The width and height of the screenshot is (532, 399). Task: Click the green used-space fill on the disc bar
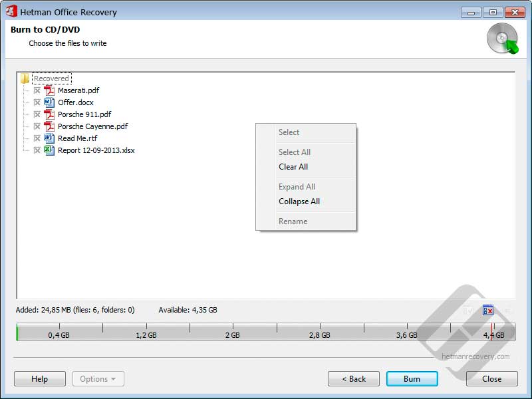point(17,332)
